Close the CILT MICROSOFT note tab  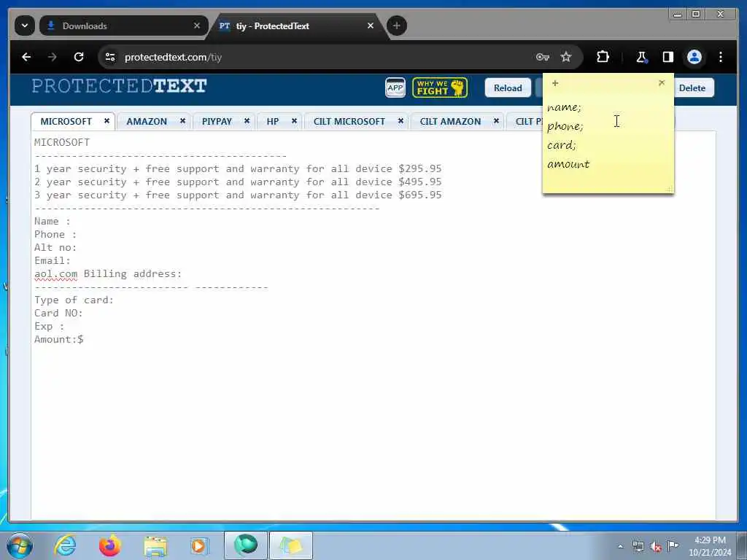point(400,121)
